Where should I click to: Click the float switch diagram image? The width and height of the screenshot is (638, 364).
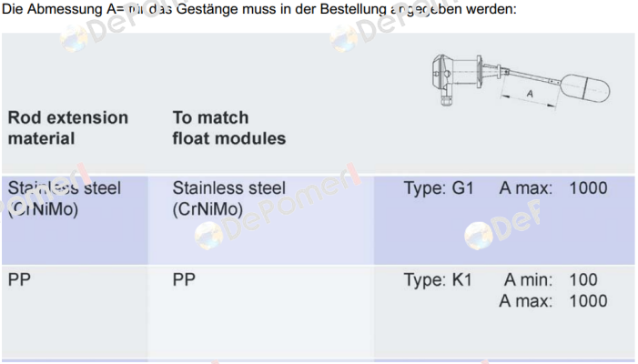(x=521, y=81)
